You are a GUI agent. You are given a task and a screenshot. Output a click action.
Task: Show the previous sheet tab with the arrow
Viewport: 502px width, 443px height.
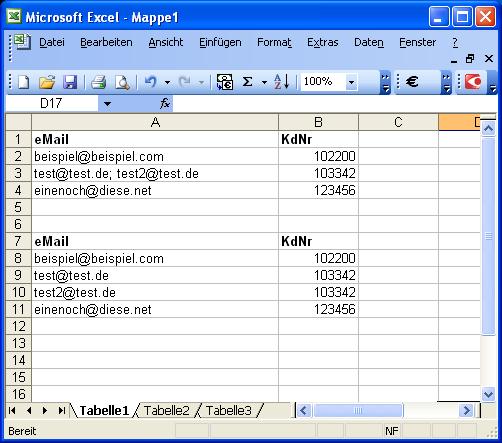pyautogui.click(x=29, y=410)
